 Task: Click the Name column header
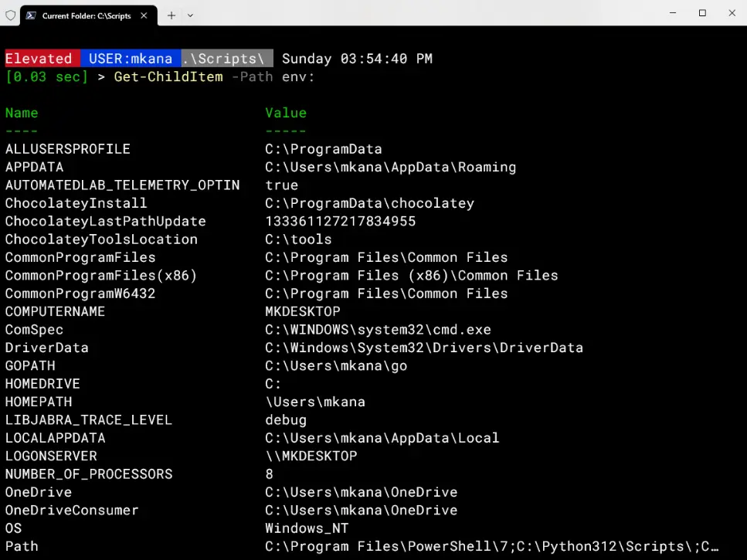pyautogui.click(x=21, y=113)
